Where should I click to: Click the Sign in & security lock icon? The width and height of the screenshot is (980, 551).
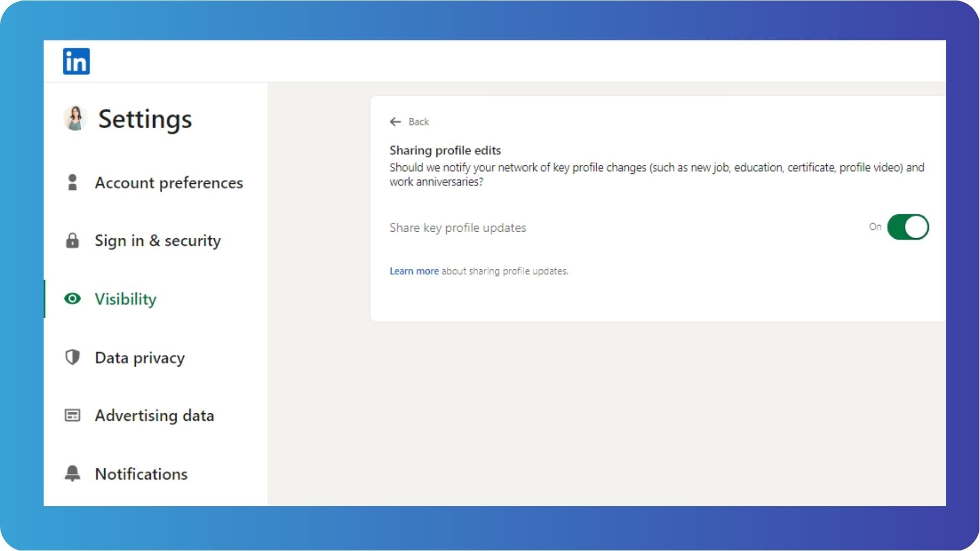pyautogui.click(x=72, y=240)
